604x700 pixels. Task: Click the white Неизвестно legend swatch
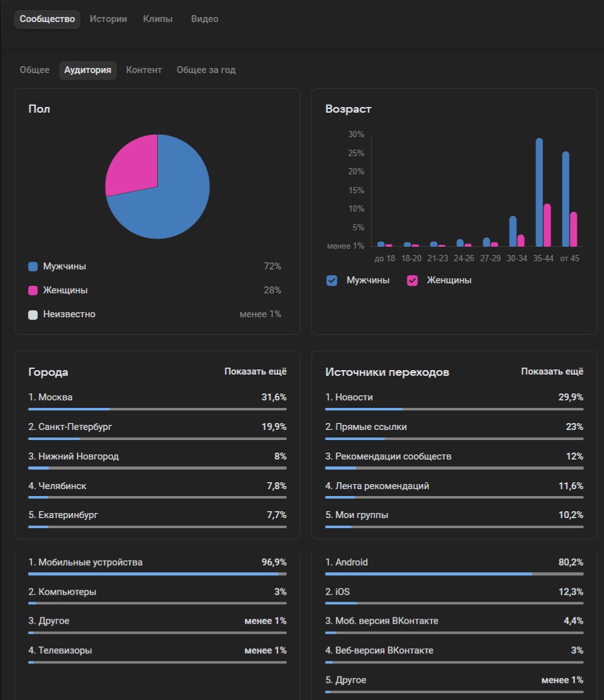[33, 315]
